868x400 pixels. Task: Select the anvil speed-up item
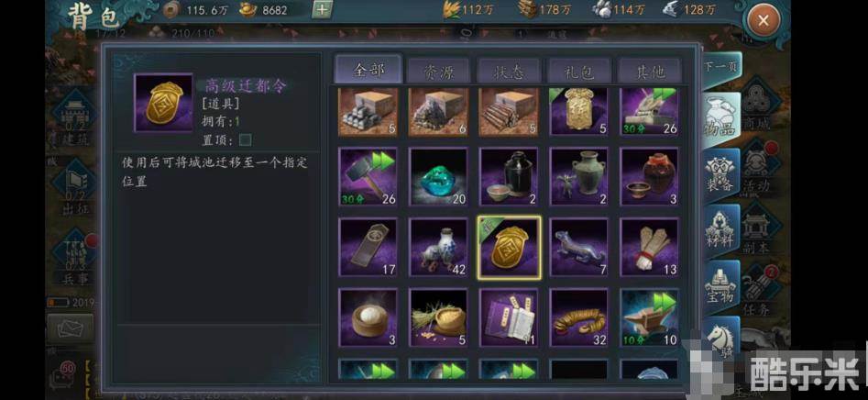click(650, 318)
